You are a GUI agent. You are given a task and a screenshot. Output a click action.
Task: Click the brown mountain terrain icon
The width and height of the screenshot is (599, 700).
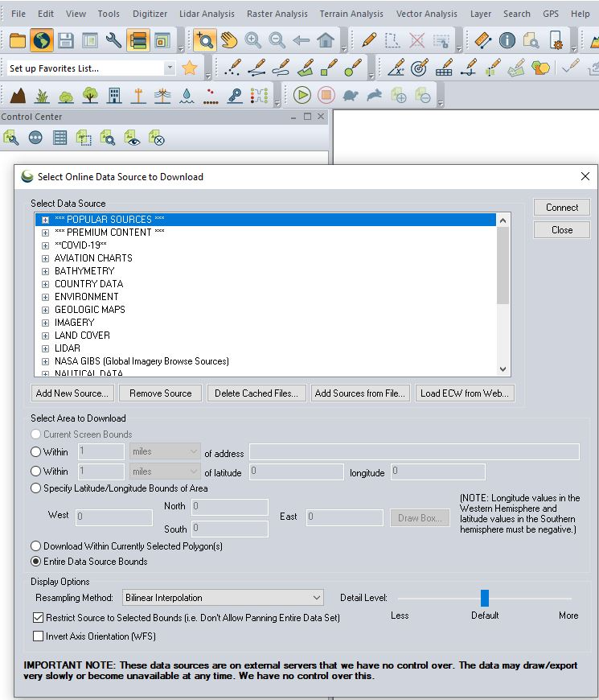(18, 95)
